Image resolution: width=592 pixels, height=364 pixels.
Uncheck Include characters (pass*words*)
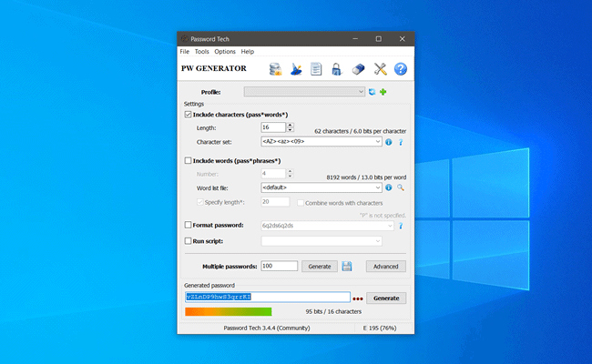[189, 116]
